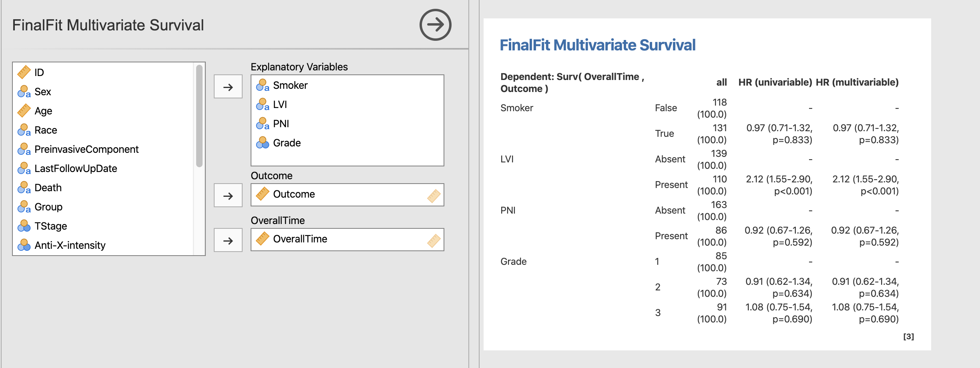Screen dimensions: 980x368
Task: Select Death in variable list
Action: (104, 188)
